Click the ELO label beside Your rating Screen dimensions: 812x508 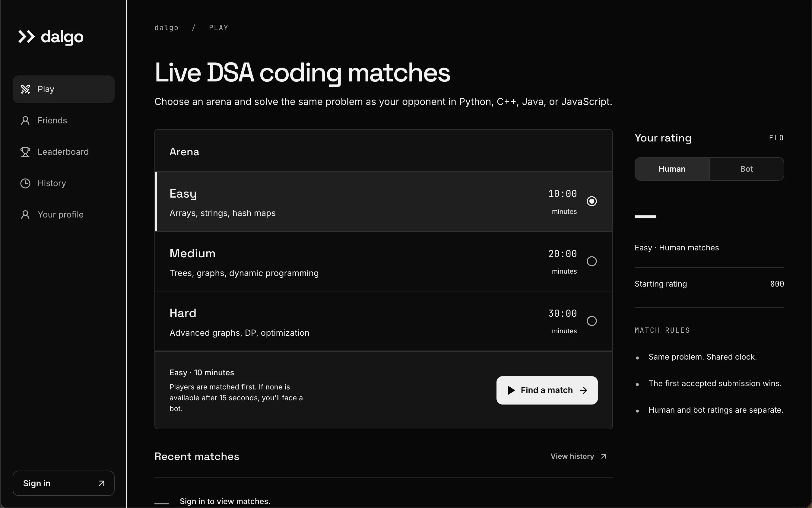pyautogui.click(x=776, y=138)
